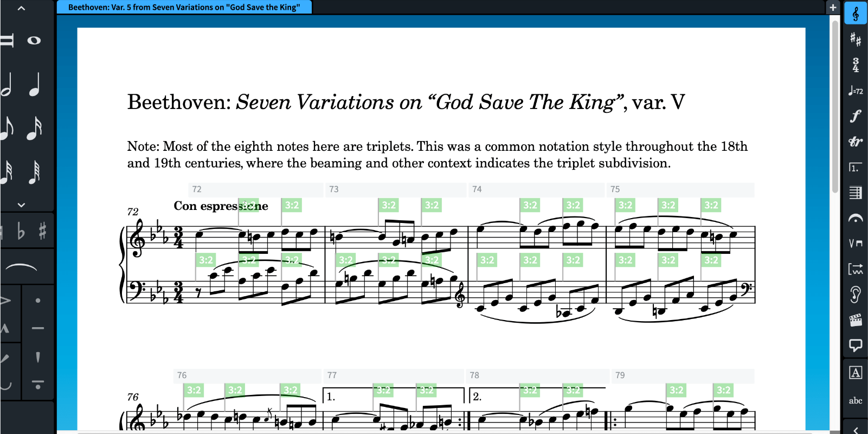The width and height of the screenshot is (868, 434).
Task: Choose the quarter note duration
Action: (34, 85)
